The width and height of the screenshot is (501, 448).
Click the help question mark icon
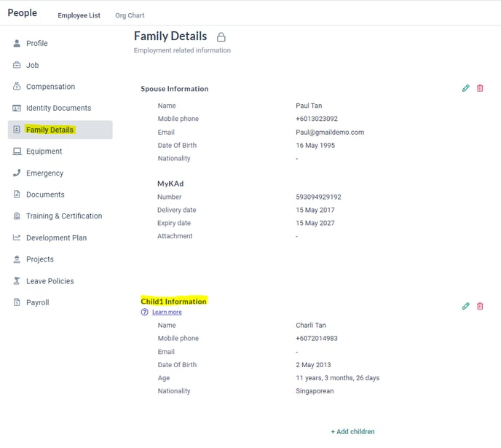coord(144,312)
